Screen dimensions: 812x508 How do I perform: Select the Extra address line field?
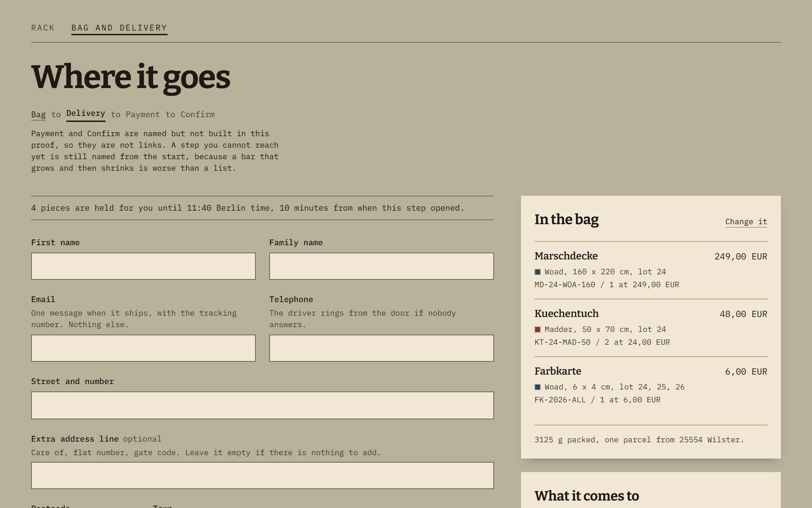tap(263, 475)
